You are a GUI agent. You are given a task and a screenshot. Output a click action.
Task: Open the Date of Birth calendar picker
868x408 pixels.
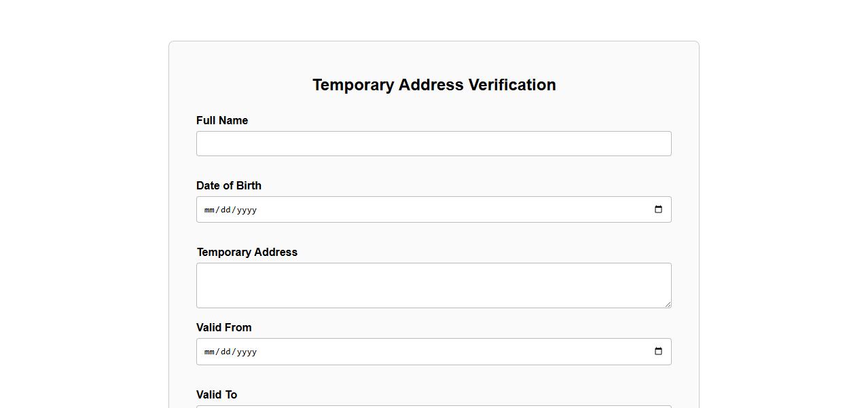coord(657,210)
